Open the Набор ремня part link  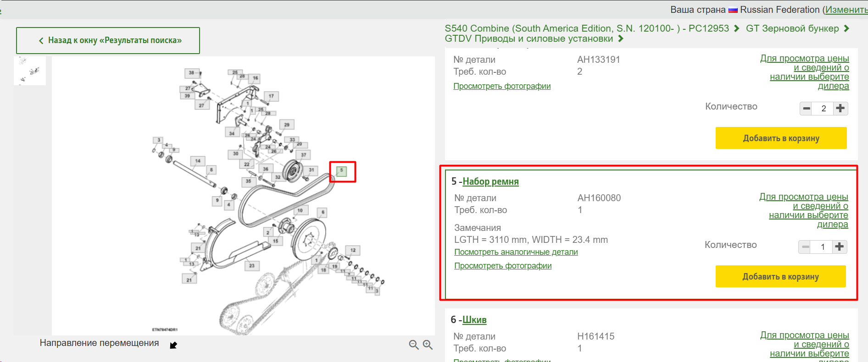[x=490, y=181]
